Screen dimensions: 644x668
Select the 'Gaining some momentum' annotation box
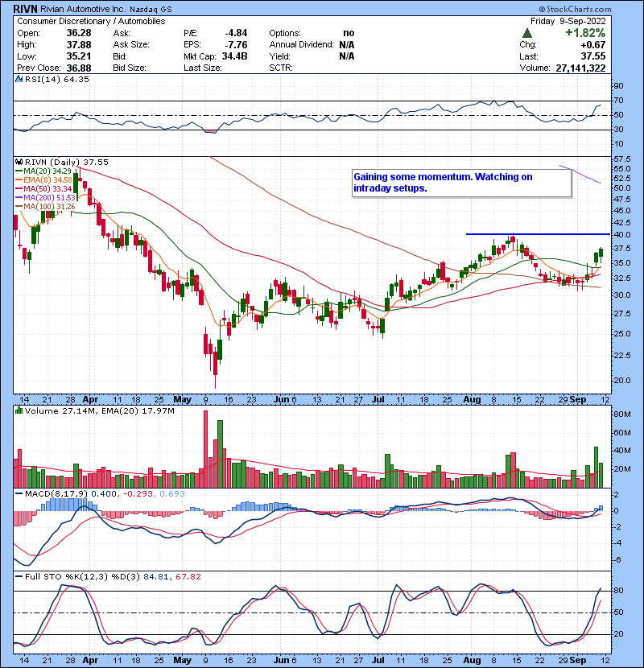461,183
